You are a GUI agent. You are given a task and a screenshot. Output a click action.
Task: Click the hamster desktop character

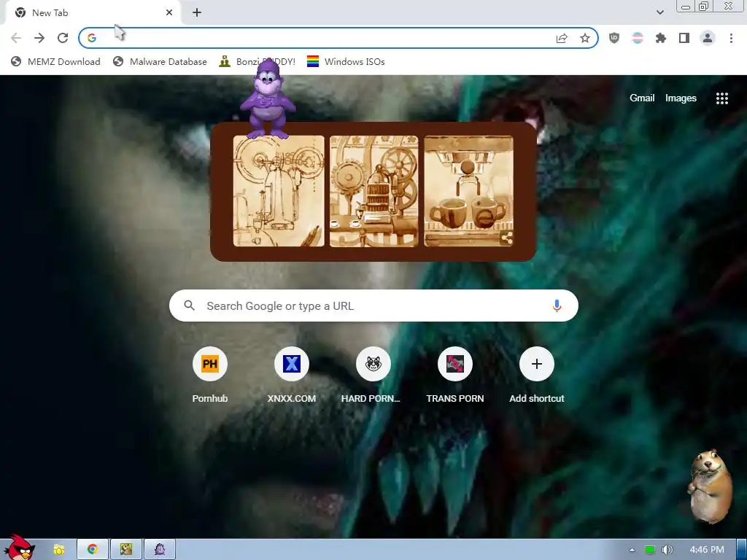(709, 486)
